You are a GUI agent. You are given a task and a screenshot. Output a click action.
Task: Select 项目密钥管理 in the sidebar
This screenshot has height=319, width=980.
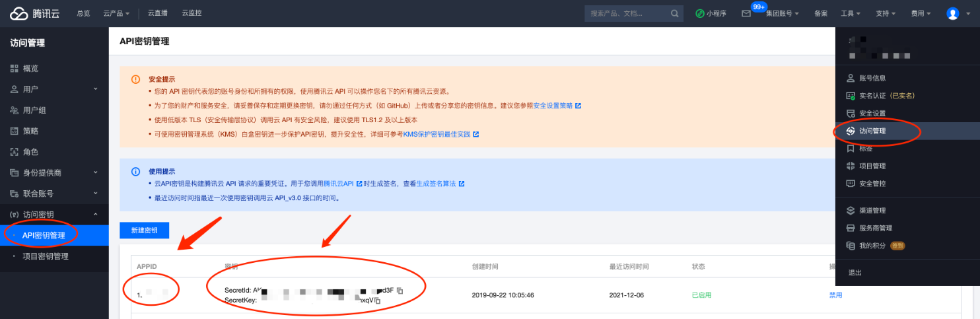click(45, 256)
